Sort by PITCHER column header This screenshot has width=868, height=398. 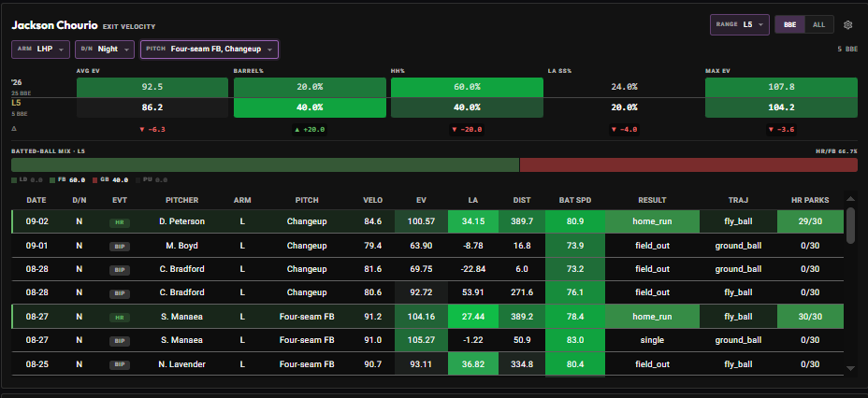pos(181,200)
